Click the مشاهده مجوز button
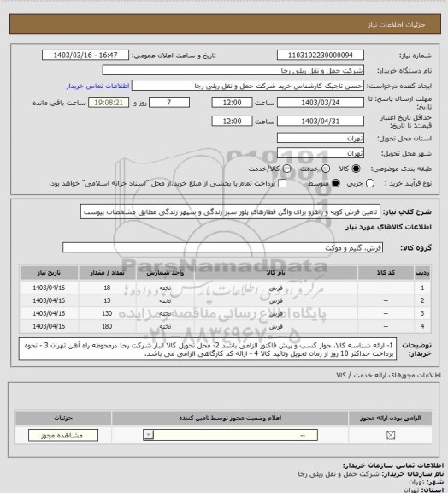Viewport: 448px width, 493px height. click(x=63, y=435)
